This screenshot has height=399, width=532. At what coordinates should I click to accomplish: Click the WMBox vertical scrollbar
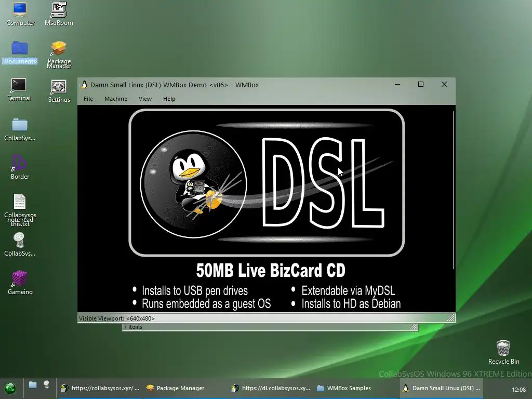(x=453, y=190)
